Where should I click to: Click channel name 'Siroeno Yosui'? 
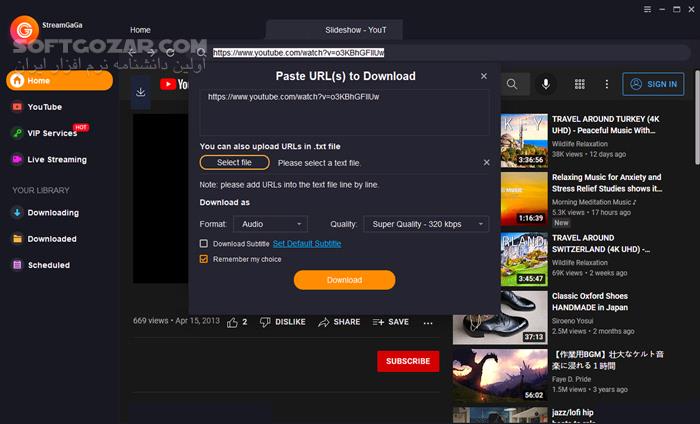pos(573,321)
